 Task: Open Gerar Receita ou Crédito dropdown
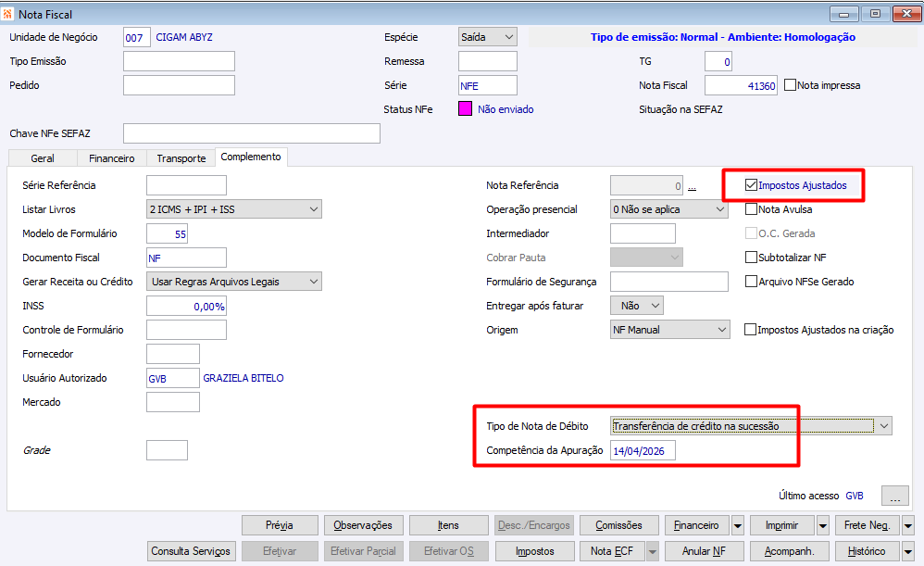point(234,282)
